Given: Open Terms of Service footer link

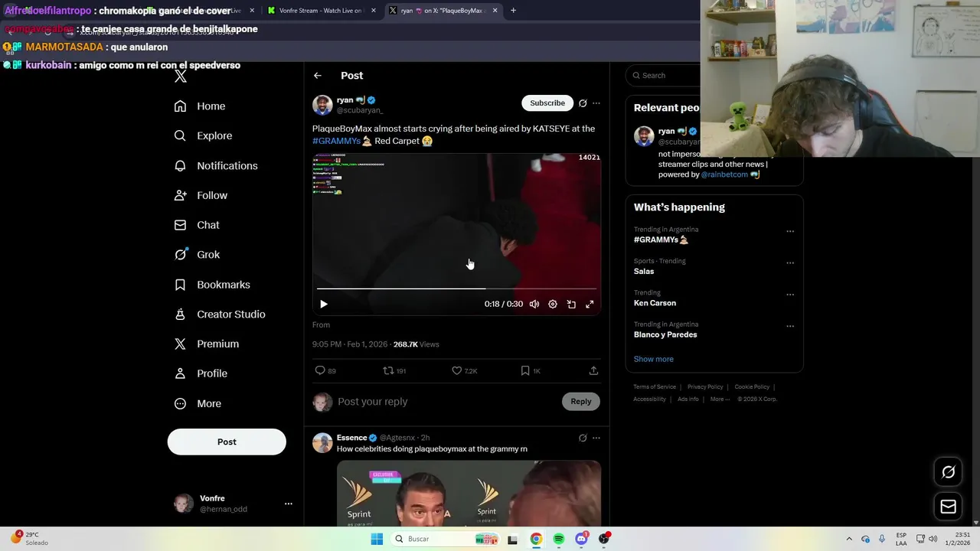Looking at the screenshot, I should coord(655,387).
